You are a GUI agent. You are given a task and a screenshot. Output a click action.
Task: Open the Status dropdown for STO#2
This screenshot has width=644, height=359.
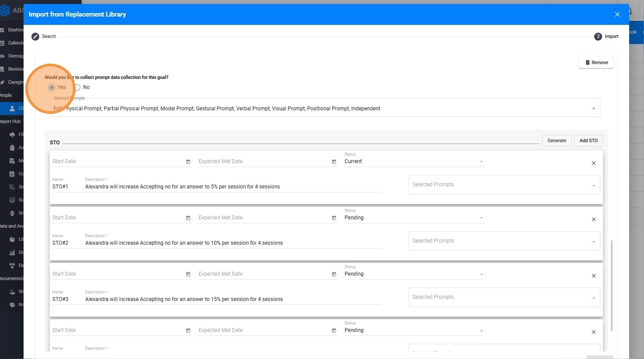414,218
